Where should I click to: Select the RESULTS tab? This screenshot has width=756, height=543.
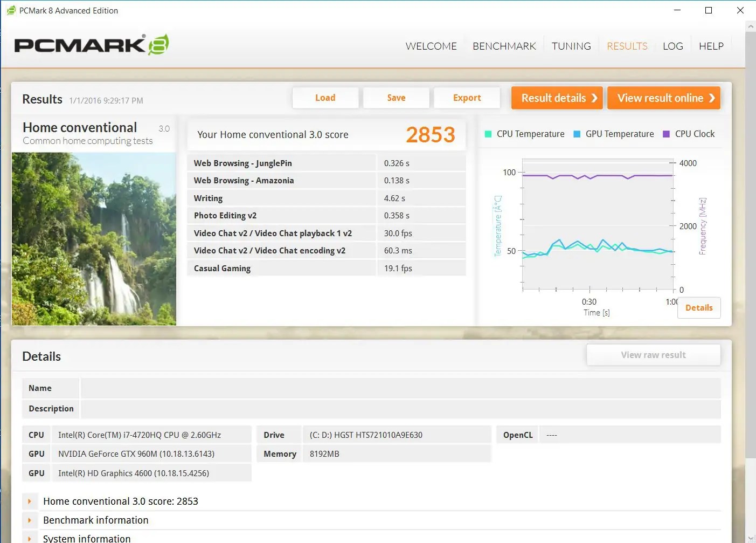(x=627, y=46)
